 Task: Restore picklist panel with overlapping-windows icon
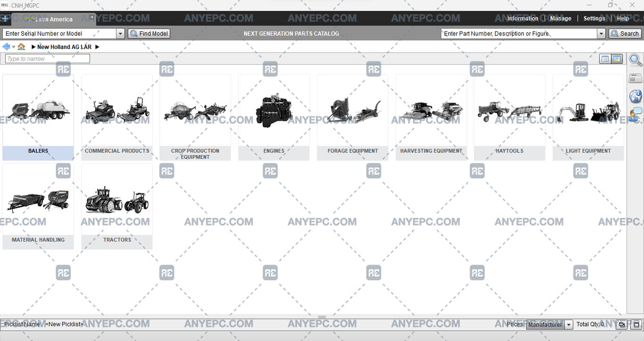tap(622, 324)
